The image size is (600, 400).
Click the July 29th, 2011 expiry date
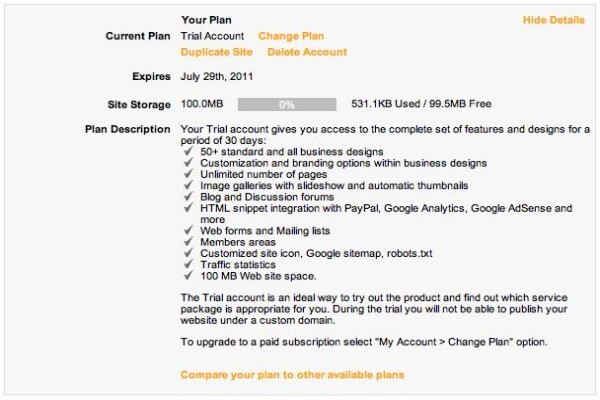click(x=217, y=77)
